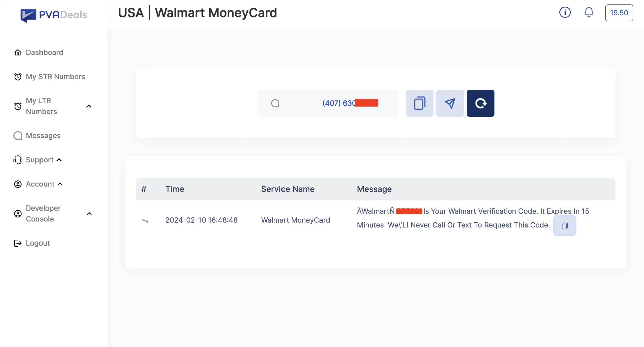The height and width of the screenshot is (347, 644).
Task: Open the info circle icon in header
Action: 565,12
